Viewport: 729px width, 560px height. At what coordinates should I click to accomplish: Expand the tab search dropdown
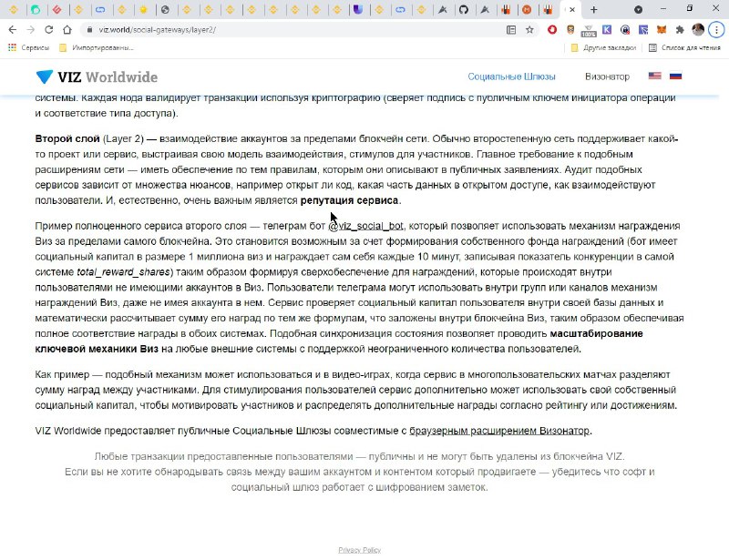coord(638,9)
